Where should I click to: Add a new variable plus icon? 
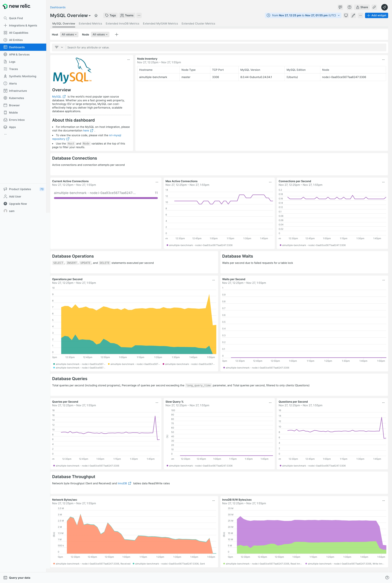pyautogui.click(x=117, y=34)
